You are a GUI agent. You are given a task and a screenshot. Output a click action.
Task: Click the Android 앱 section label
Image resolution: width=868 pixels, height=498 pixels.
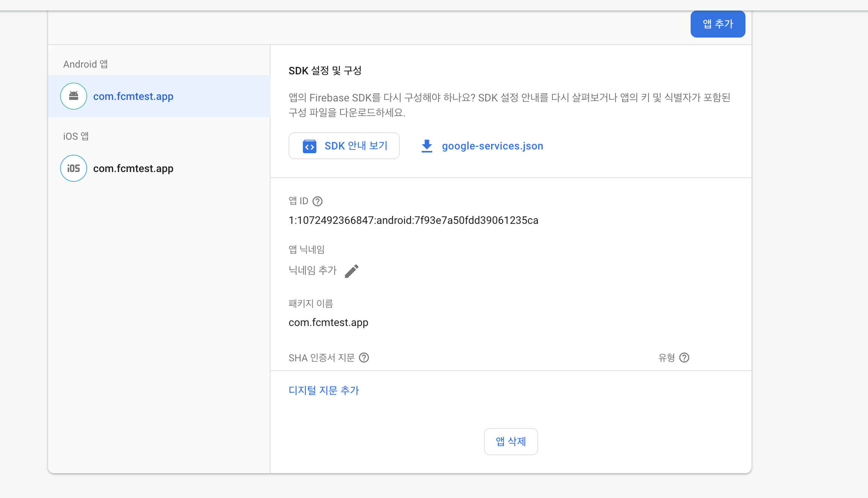(85, 64)
